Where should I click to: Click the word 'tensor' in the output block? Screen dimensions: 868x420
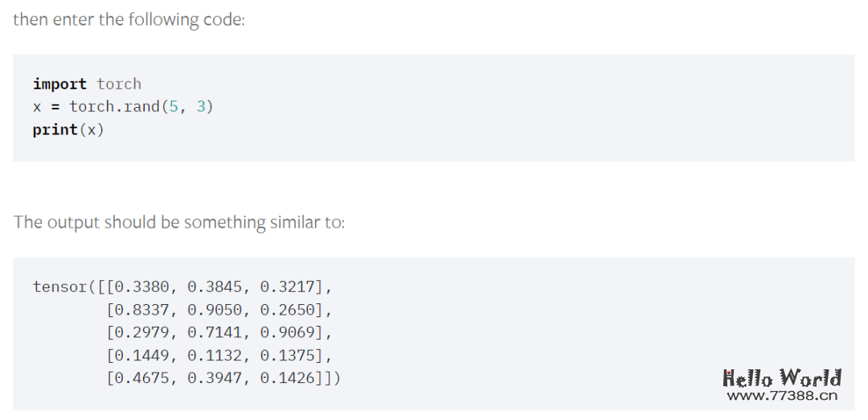click(x=59, y=287)
